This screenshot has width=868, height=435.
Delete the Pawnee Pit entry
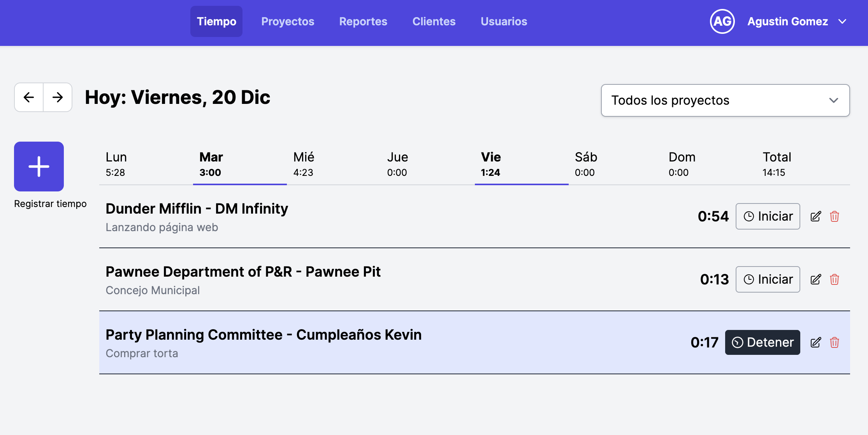[x=835, y=279]
